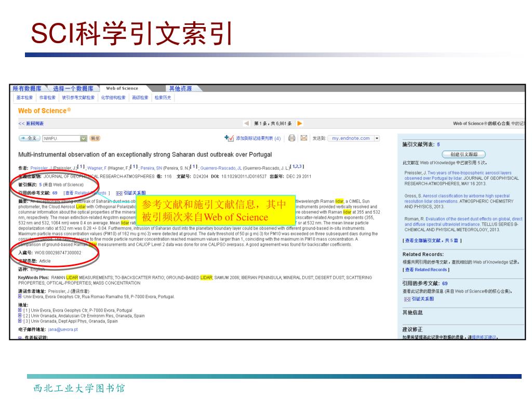The image size is (532, 399).
Task: Switch to 选择一个数据库 tab
Action: point(73,88)
